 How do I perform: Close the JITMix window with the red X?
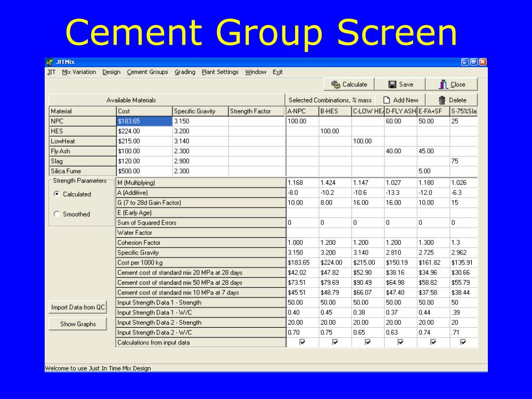(483, 62)
